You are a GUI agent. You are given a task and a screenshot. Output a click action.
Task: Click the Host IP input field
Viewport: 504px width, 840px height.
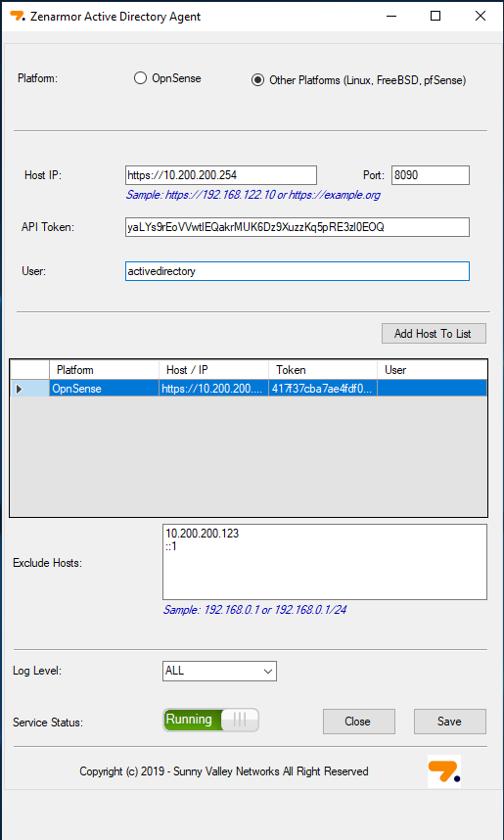[220, 175]
